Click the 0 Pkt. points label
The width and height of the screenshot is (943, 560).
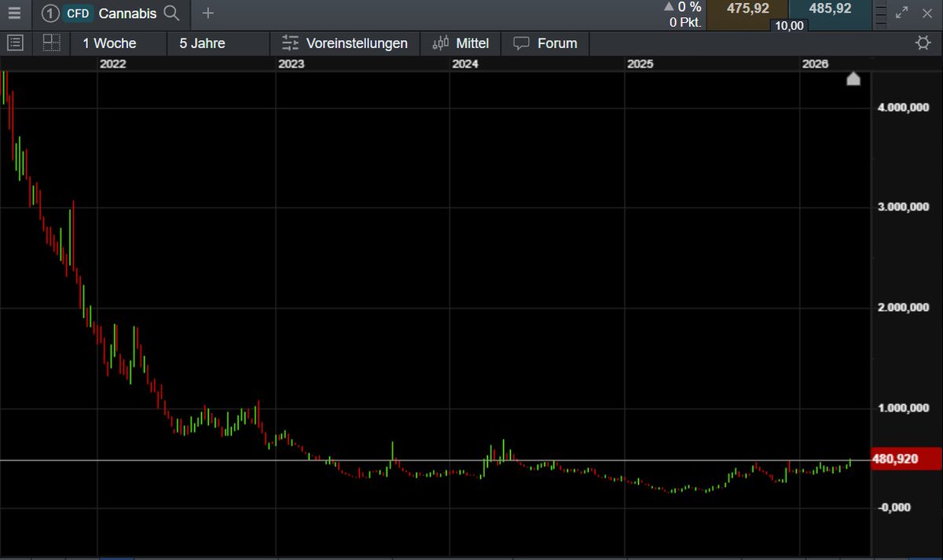pos(684,22)
